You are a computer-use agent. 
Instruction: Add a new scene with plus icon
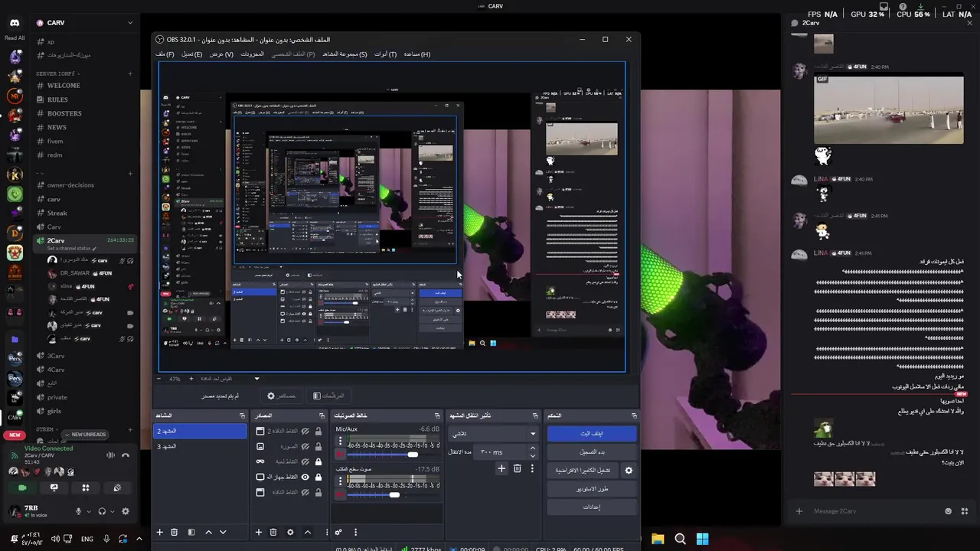(x=159, y=532)
